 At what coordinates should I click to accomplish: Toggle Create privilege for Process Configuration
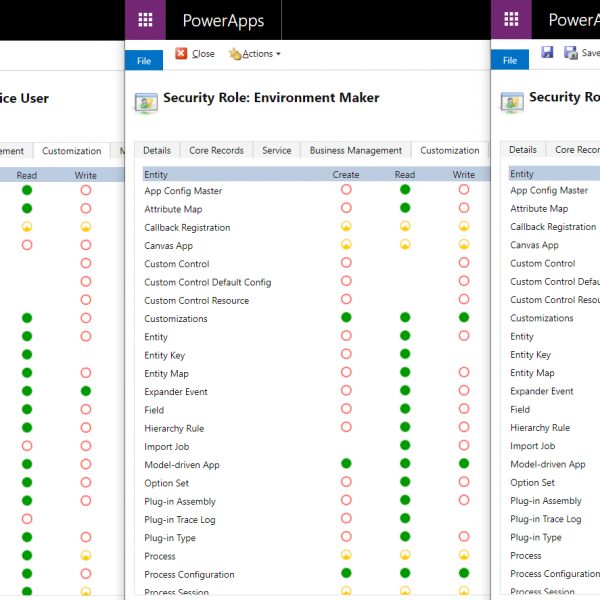coord(346,573)
